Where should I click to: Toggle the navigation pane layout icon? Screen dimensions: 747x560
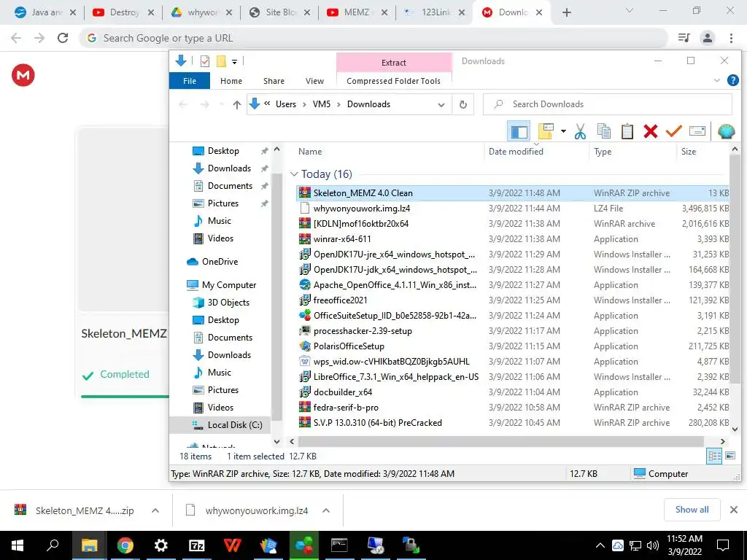(x=519, y=131)
